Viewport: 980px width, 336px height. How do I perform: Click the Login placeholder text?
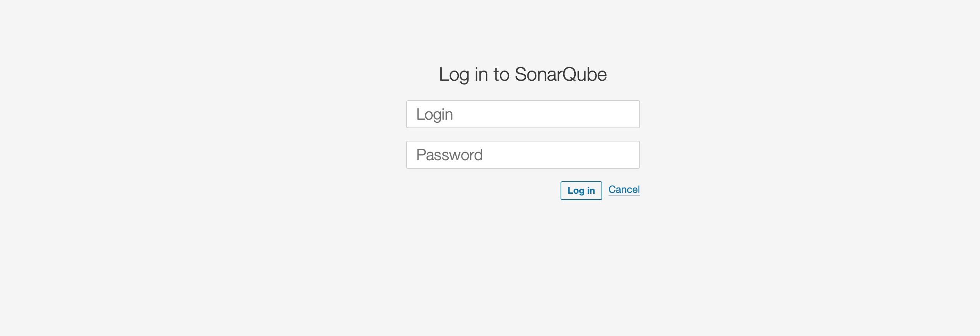coord(435,114)
